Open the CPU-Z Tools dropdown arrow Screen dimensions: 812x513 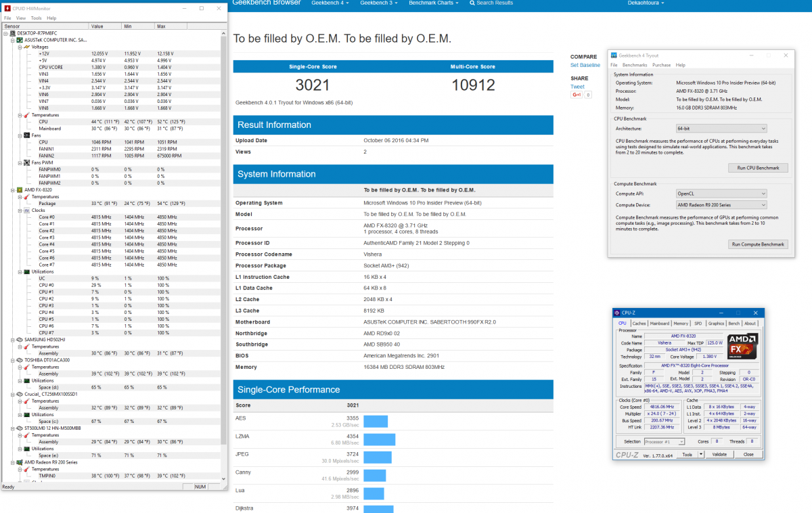[702, 455]
